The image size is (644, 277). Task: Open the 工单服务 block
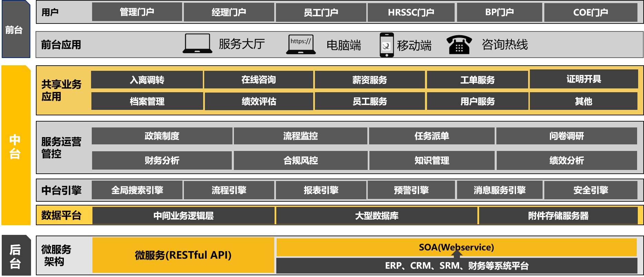click(x=477, y=80)
